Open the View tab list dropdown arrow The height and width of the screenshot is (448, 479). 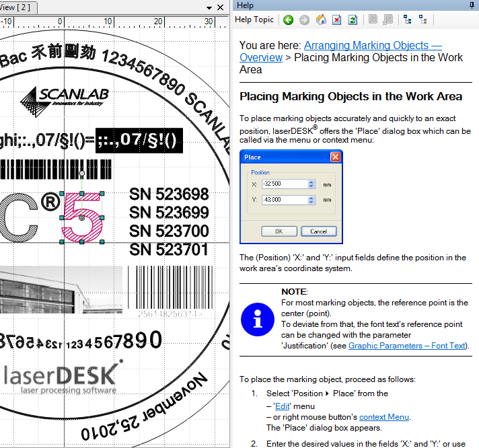pyautogui.click(x=209, y=7)
